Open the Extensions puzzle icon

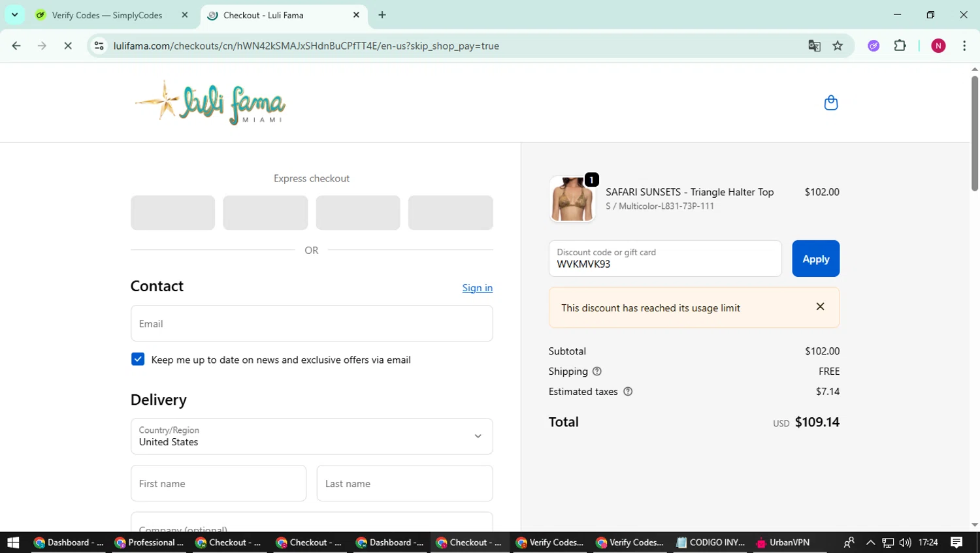pos(900,46)
